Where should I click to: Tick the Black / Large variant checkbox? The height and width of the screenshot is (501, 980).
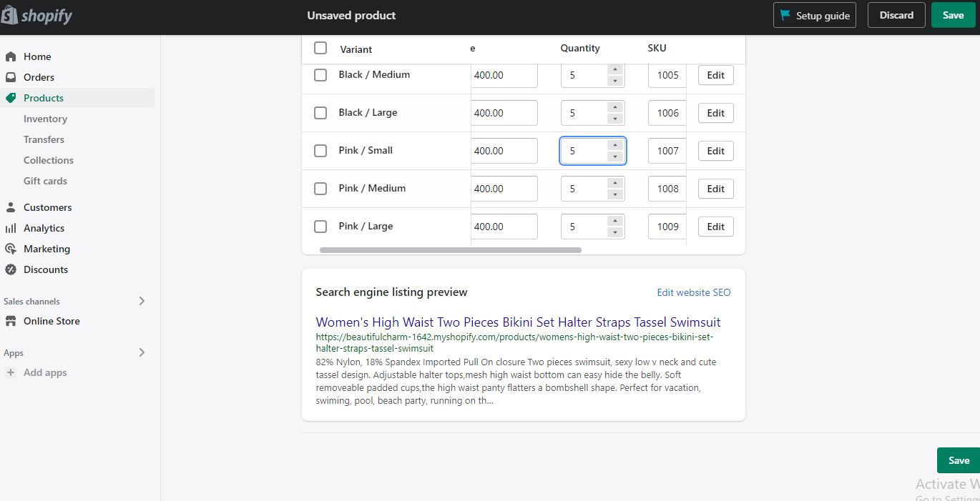pyautogui.click(x=320, y=113)
